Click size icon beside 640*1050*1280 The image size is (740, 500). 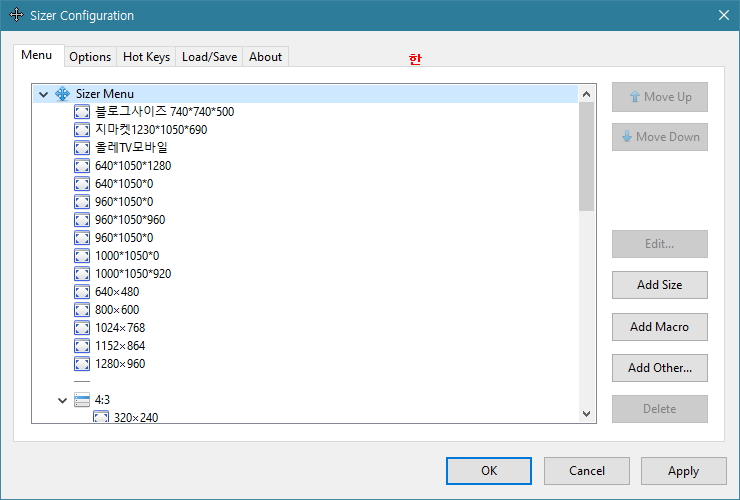pos(82,166)
